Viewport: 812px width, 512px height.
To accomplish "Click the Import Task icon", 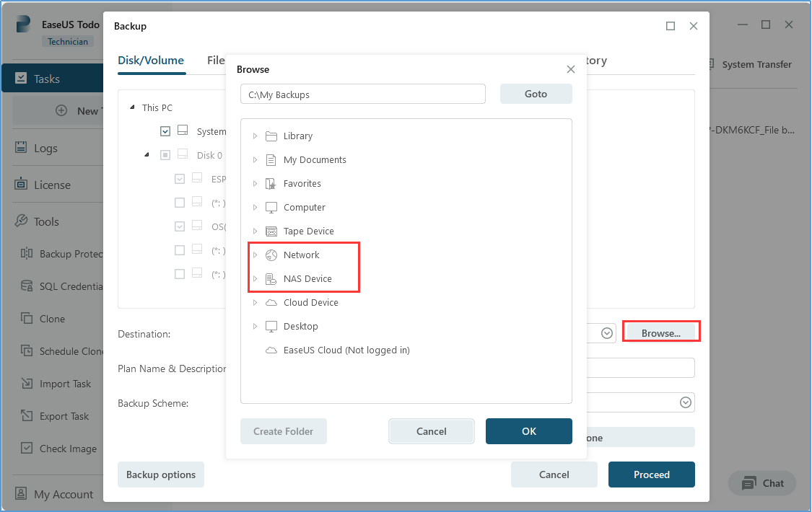I will click(x=27, y=384).
